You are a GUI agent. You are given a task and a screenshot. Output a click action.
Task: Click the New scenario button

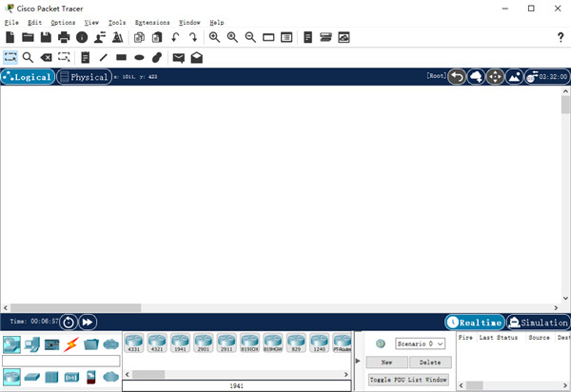[386, 363]
